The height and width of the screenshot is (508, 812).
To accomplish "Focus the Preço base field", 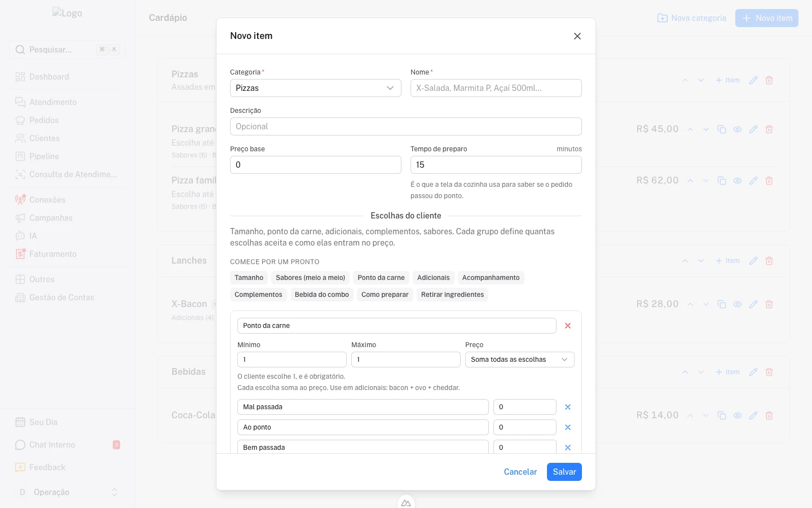I will coord(316,165).
